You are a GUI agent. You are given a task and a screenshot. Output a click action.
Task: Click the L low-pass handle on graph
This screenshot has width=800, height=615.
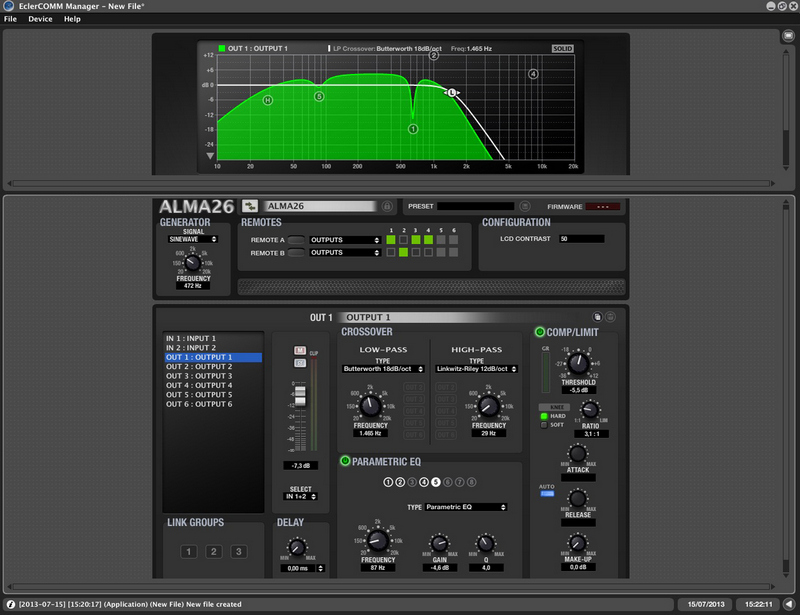point(452,92)
